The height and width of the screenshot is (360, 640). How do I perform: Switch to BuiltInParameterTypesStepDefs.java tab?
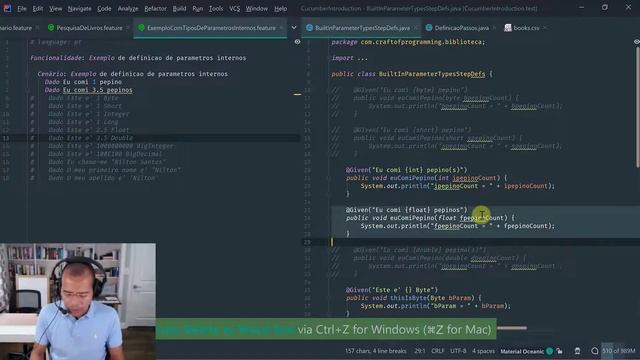click(x=362, y=28)
